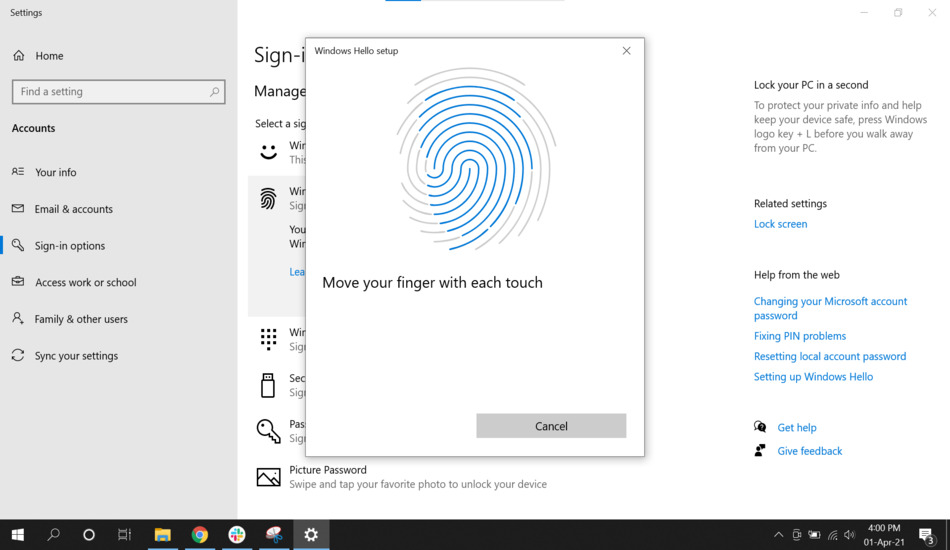Restore down the Settings window
This screenshot has height=550, width=950.
click(x=898, y=13)
